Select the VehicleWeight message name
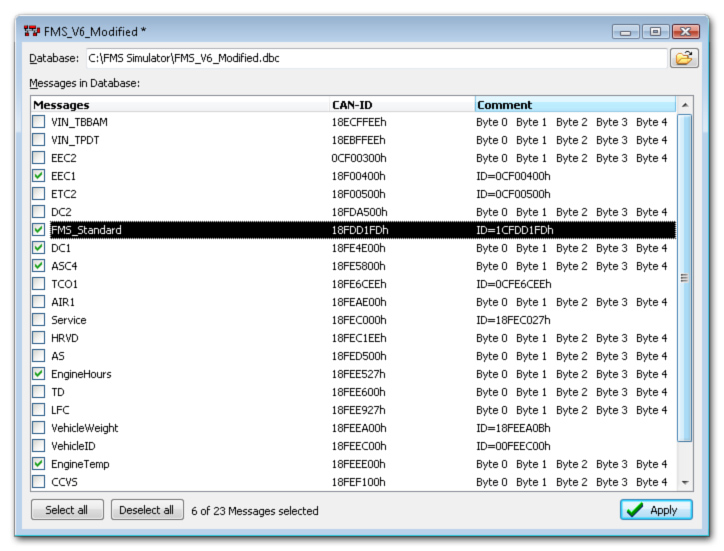This screenshot has width=724, height=551. [84, 428]
